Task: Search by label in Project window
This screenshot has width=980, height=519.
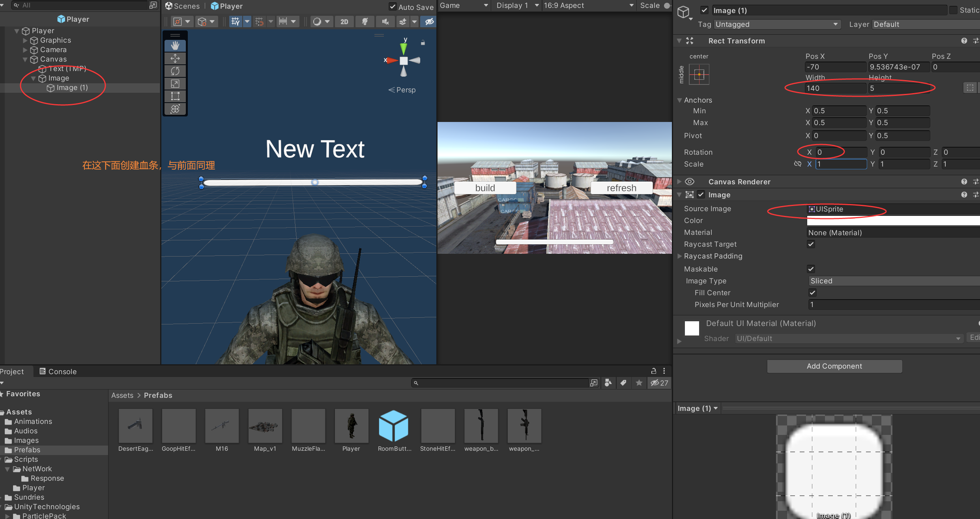Action: pos(623,382)
